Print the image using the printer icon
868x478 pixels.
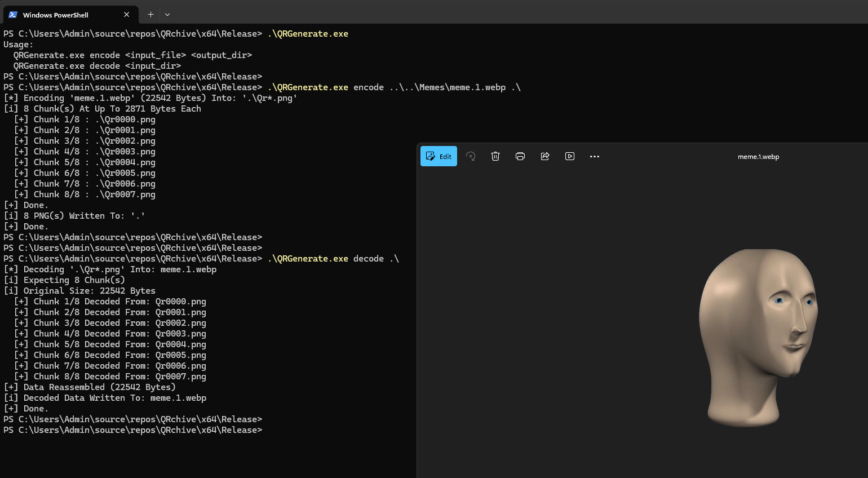pos(520,157)
